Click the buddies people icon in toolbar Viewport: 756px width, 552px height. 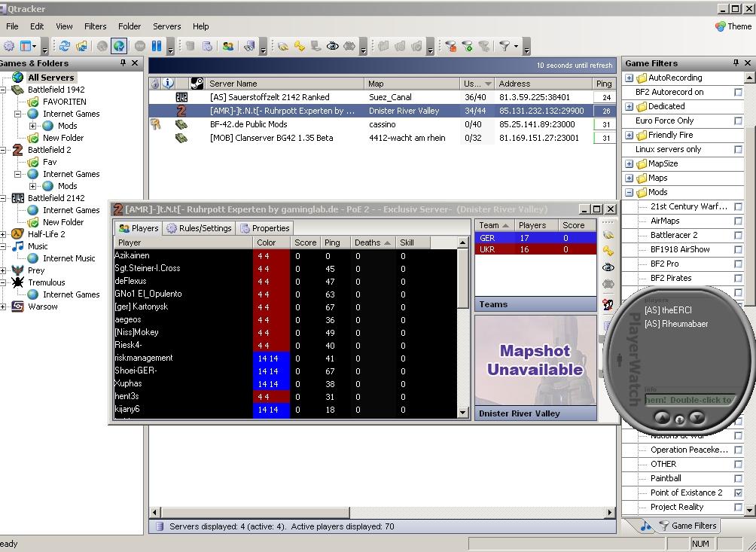[x=227, y=46]
